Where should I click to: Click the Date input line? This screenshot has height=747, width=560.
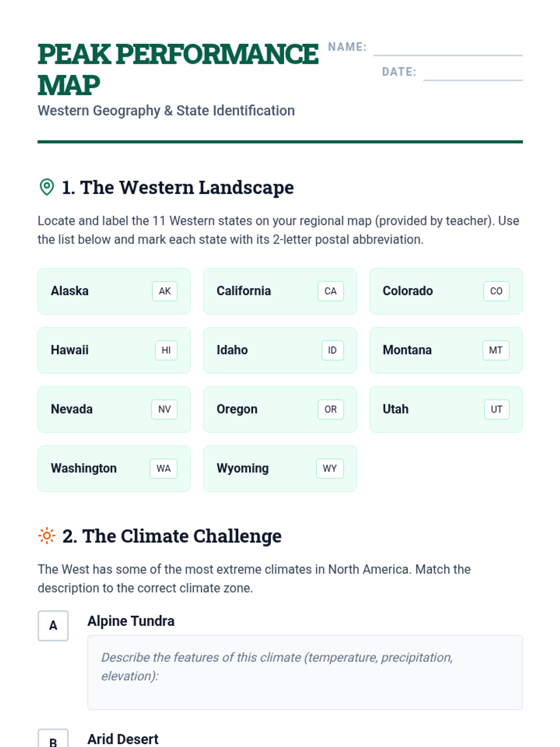[473, 74]
